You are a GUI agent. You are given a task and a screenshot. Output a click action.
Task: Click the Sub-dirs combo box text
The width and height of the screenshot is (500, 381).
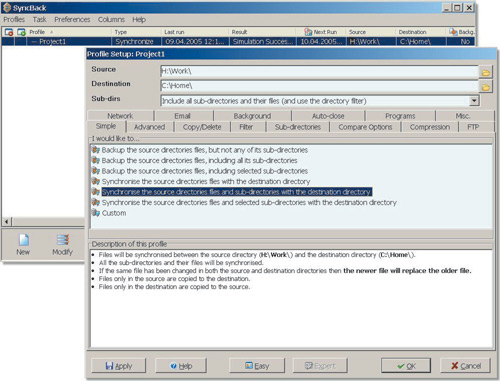coord(264,101)
